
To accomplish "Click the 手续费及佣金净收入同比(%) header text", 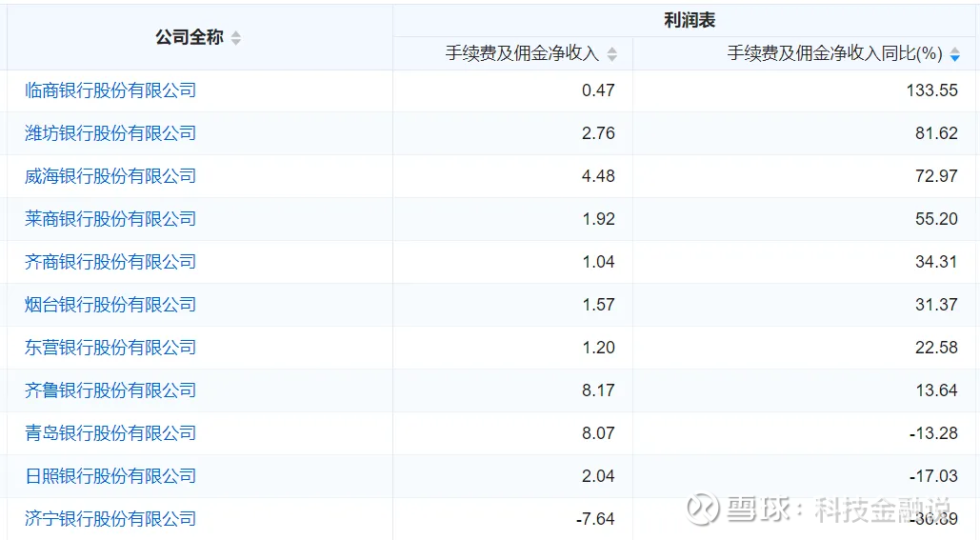I will coord(834,53).
